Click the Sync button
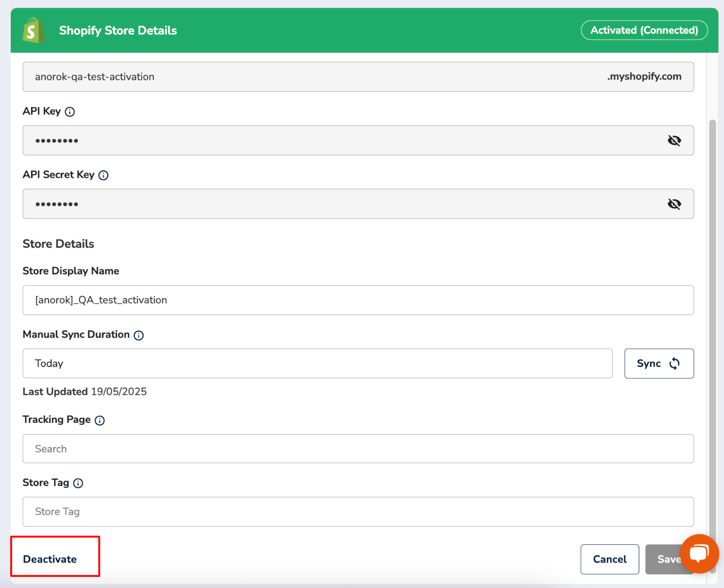The image size is (724, 588). click(x=659, y=364)
